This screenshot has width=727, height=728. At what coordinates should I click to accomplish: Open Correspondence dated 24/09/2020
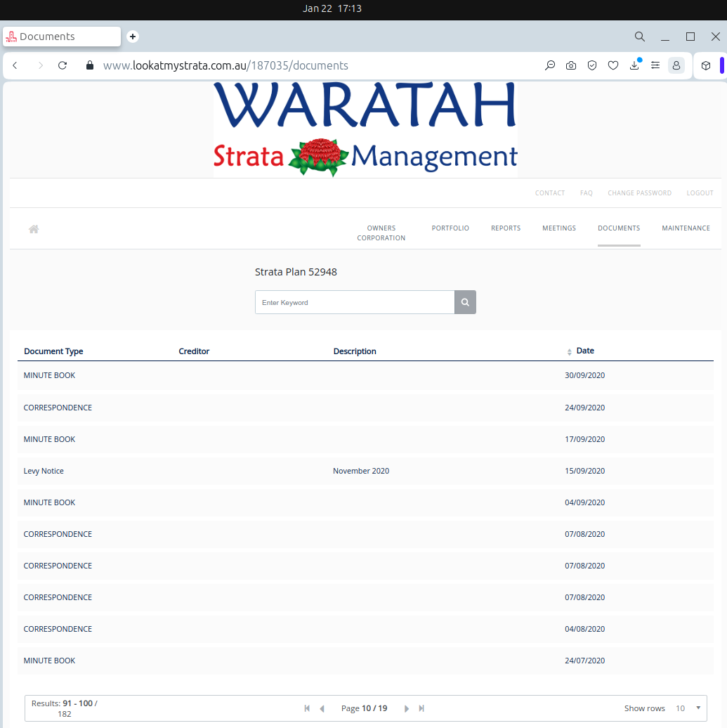coord(365,408)
